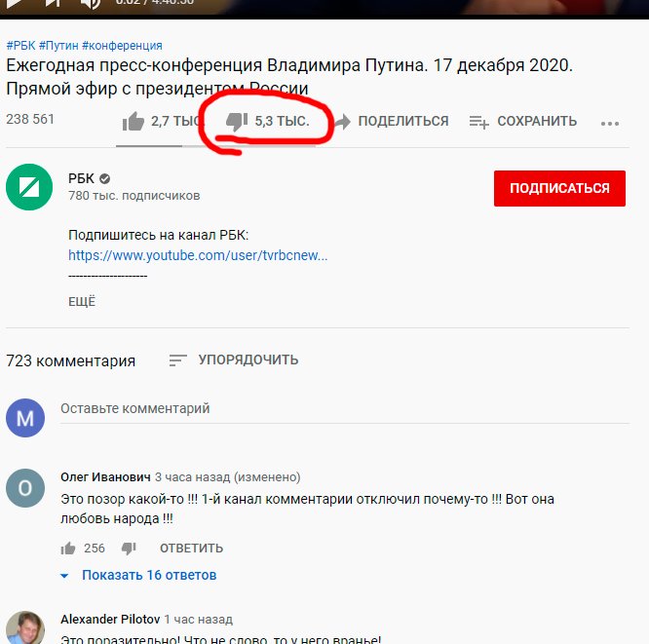Image resolution: width=649 pixels, height=644 pixels.
Task: Mute the video with volume icon
Action: [91, 4]
